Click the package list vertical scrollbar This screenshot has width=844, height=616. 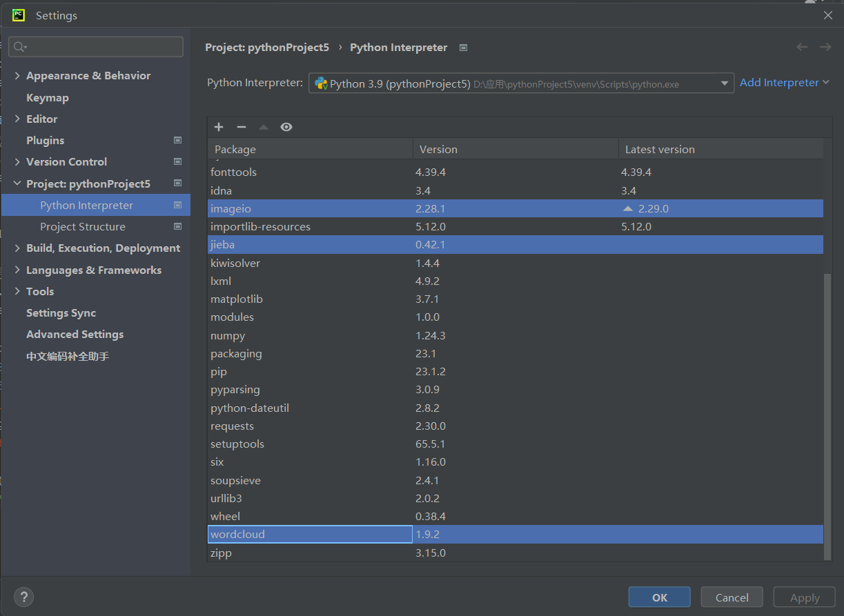pyautogui.click(x=828, y=417)
